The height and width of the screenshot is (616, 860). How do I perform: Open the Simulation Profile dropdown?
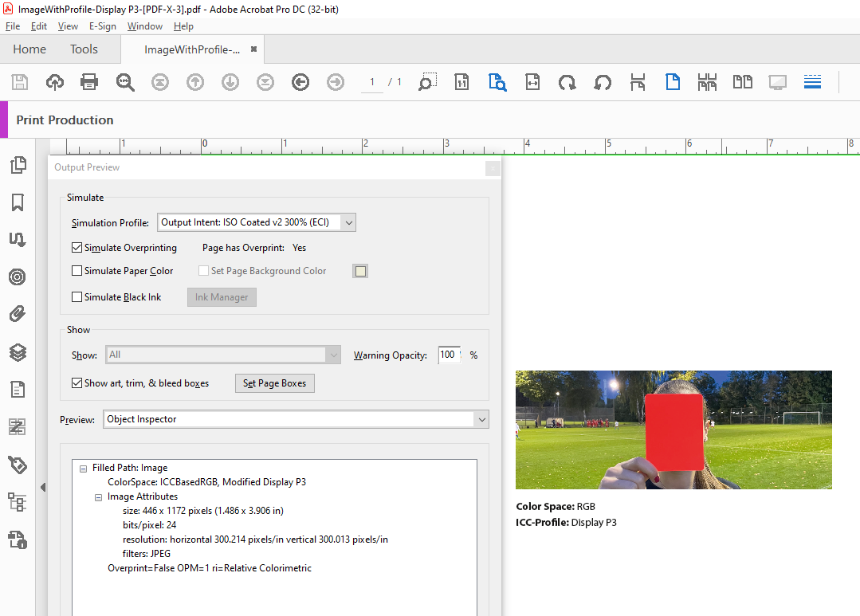click(x=348, y=222)
